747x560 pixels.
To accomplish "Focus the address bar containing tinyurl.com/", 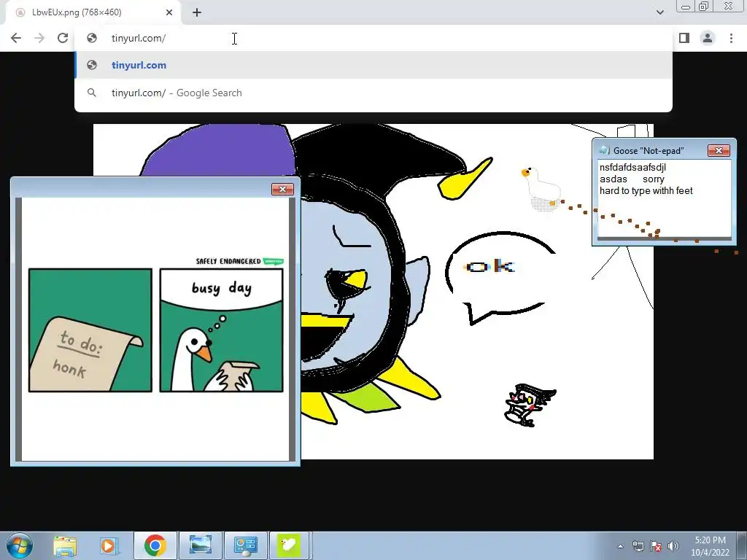I will [x=373, y=38].
